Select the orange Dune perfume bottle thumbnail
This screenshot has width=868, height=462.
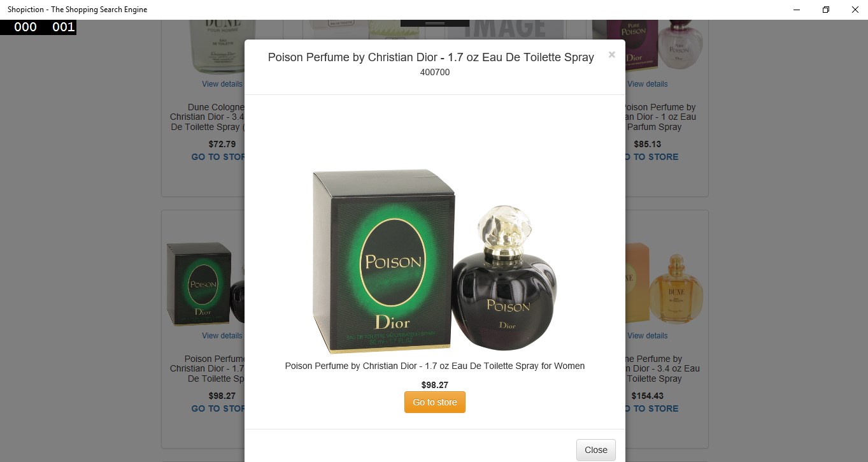pos(664,285)
